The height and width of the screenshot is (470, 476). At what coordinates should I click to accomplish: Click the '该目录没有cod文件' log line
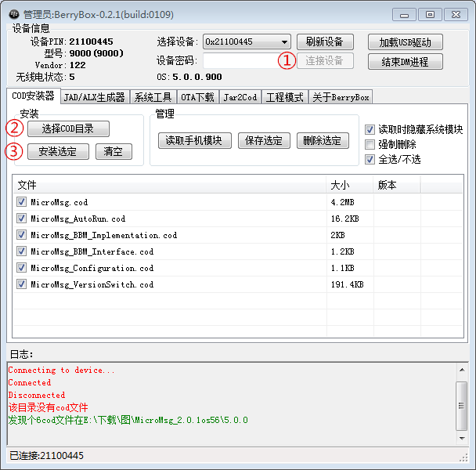point(48,407)
